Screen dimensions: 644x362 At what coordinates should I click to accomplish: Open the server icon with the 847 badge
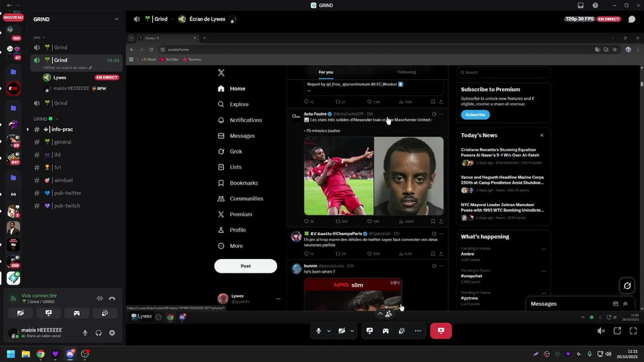point(14,158)
